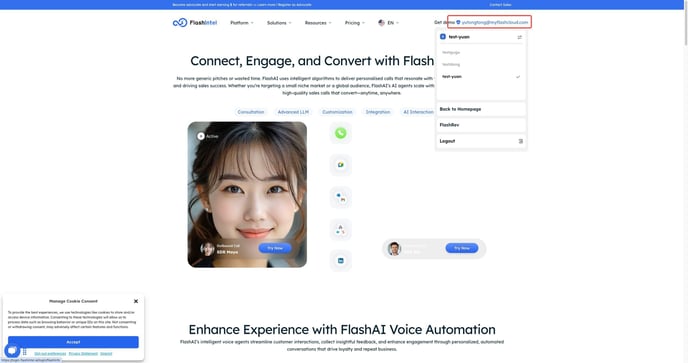Accept cookies in the consent popup

pos(73,342)
